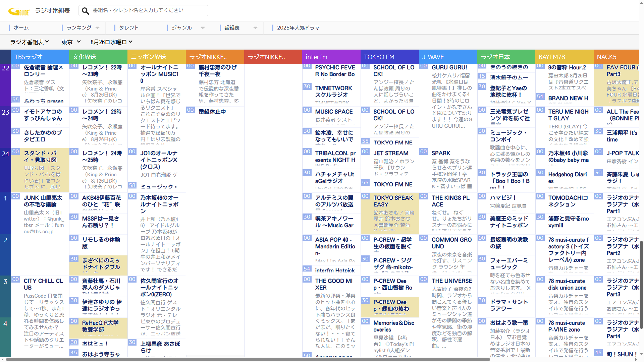
Task: Open program オールナイトニッポン MUSIC10
Action: (160, 74)
